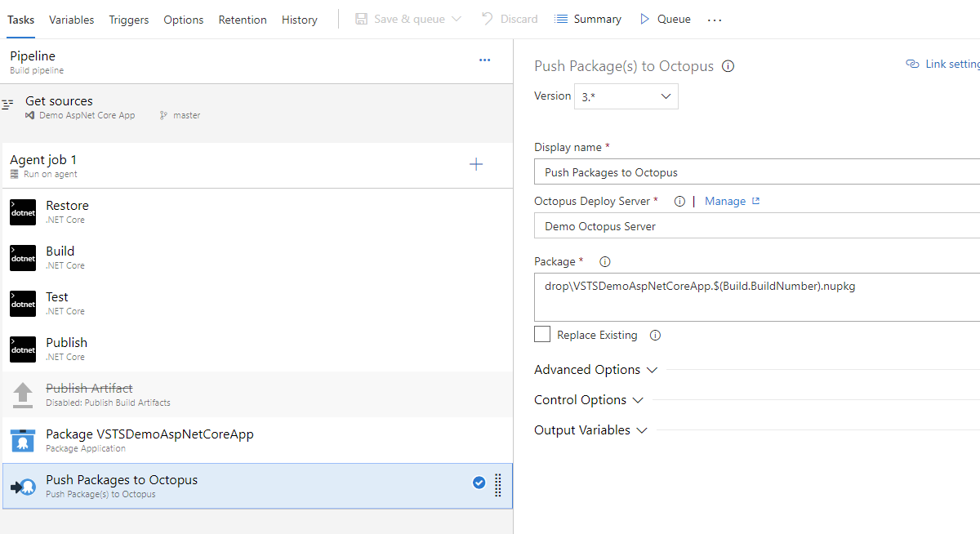Open the Triggers tab
The image size is (980, 534).
tap(128, 19)
